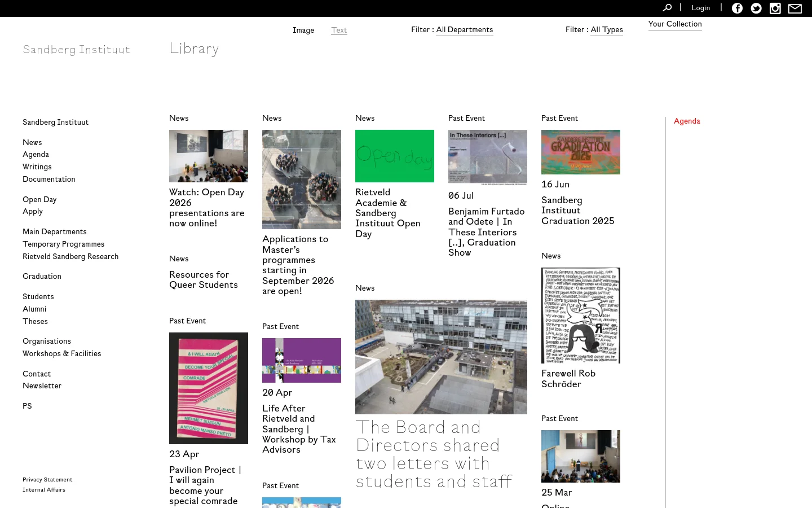Open Contact page

coord(37,374)
